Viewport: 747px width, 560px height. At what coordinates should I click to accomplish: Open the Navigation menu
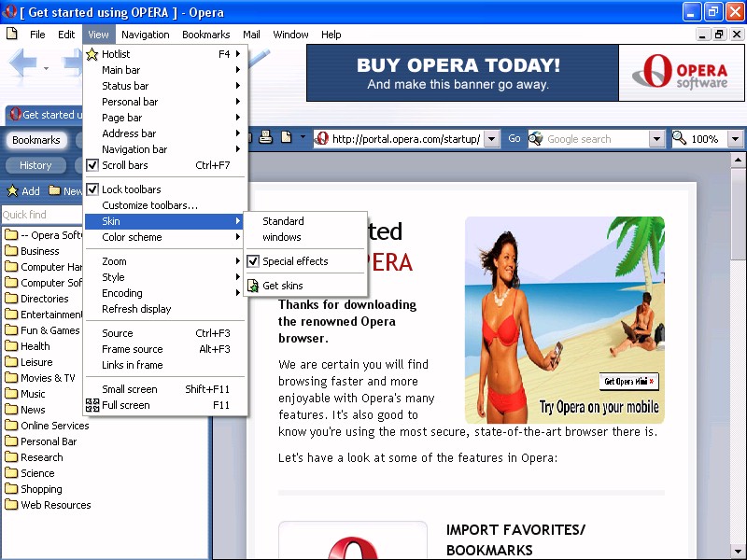click(146, 35)
